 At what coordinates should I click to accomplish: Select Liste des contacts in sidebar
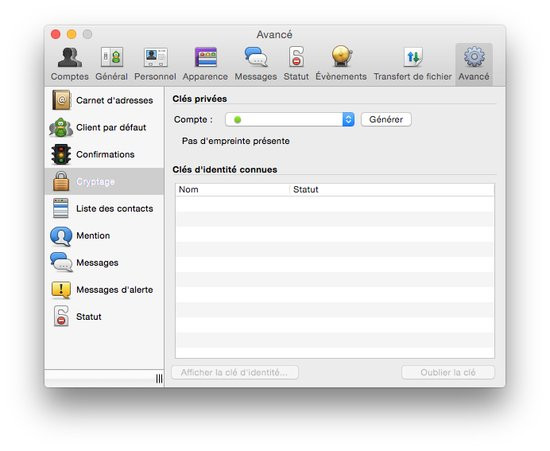click(x=104, y=208)
